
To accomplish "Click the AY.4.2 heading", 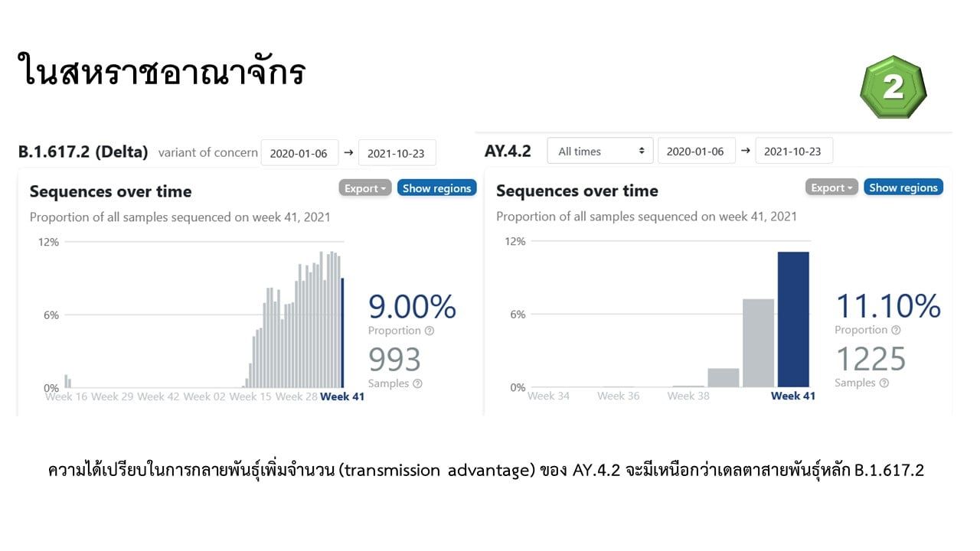I will 510,150.
